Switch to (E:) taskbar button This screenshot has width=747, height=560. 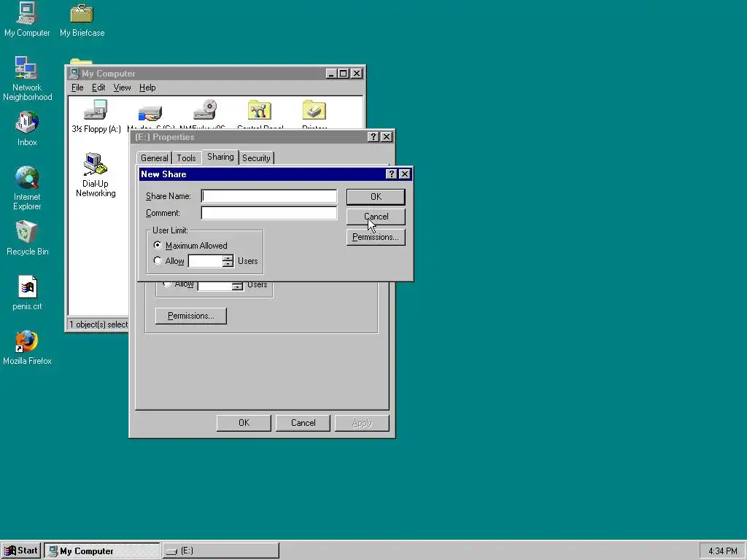pos(220,551)
